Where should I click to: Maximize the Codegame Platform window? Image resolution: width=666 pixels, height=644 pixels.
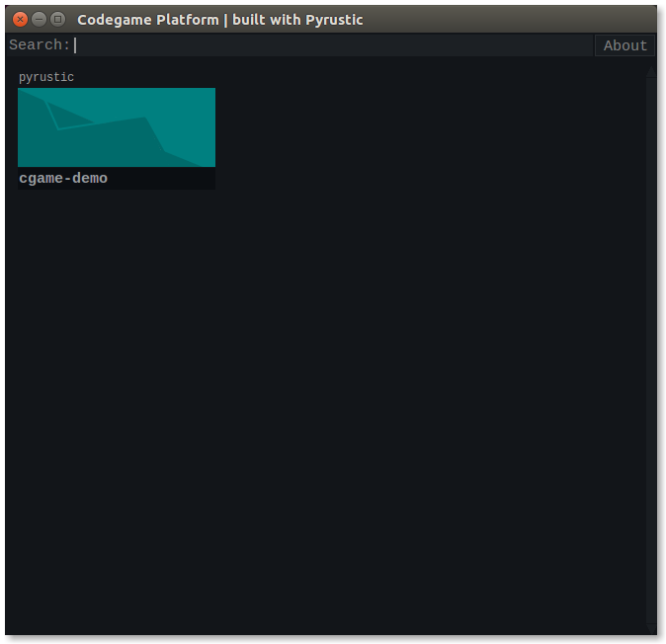(x=57, y=20)
